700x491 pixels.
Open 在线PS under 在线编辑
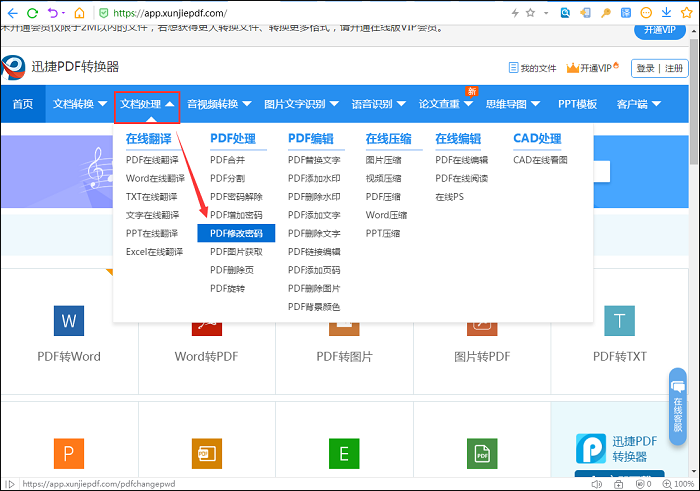coord(450,197)
